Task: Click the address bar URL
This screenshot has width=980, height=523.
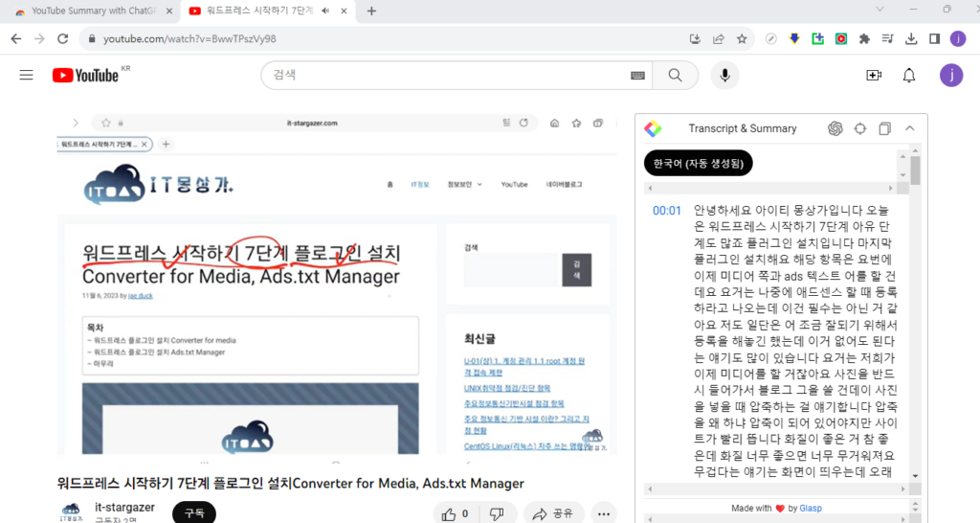Action: click(x=189, y=38)
